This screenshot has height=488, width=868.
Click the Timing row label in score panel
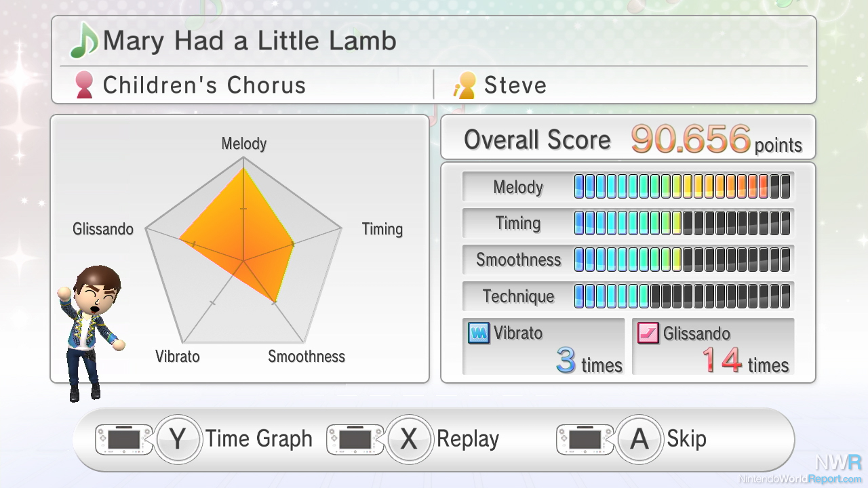click(x=518, y=223)
